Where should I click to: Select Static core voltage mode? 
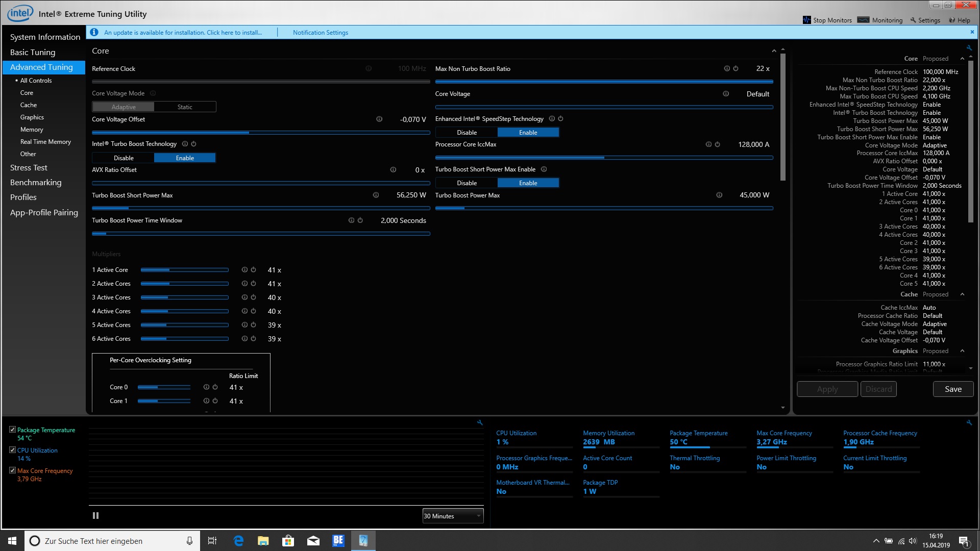point(185,107)
